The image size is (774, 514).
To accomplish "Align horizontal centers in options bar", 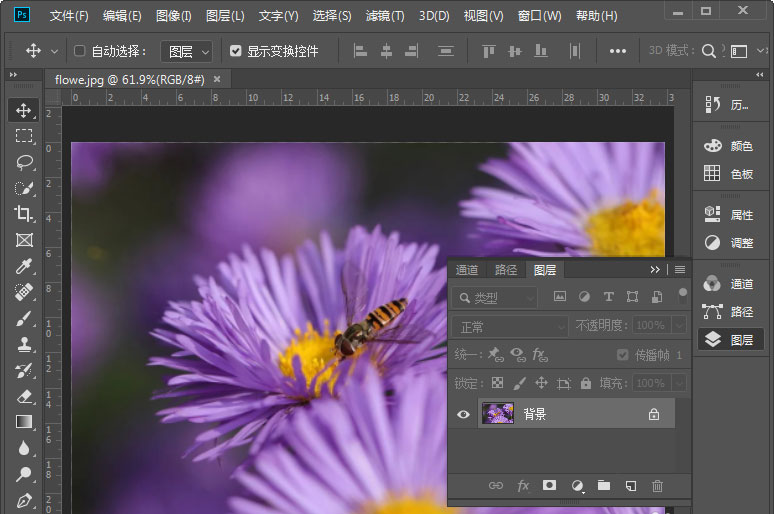I will click(386, 50).
